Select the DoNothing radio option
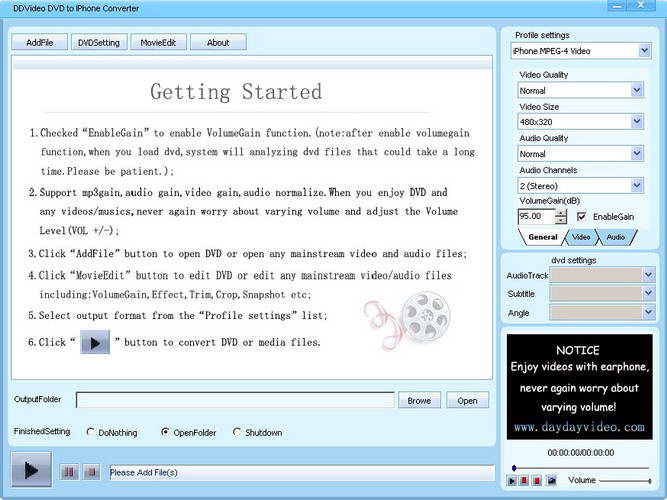 tap(90, 432)
